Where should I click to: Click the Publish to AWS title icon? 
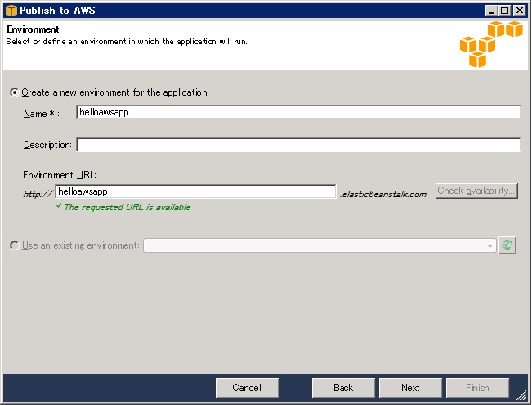(11, 11)
